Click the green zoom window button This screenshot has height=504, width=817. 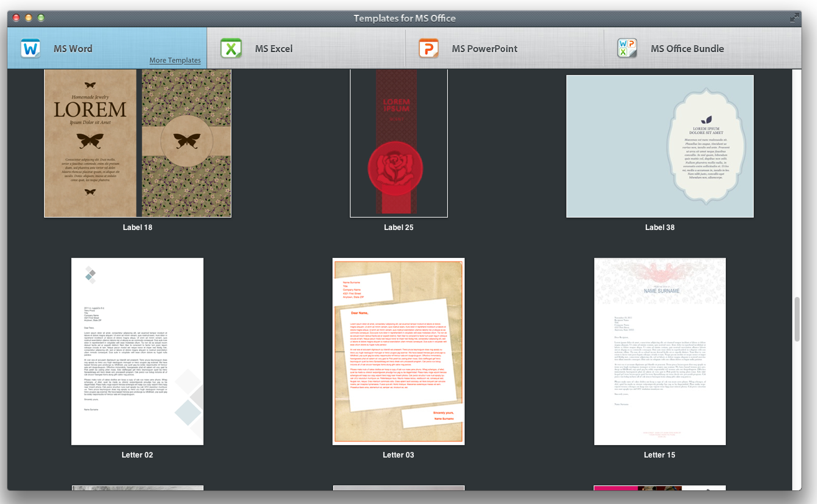(41, 19)
